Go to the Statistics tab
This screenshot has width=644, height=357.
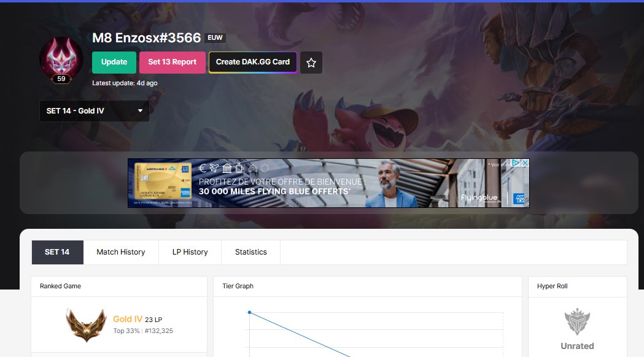pos(250,252)
